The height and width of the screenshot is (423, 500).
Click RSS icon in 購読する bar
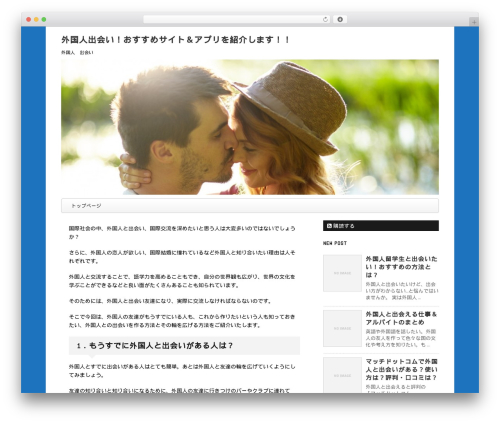[x=329, y=226]
